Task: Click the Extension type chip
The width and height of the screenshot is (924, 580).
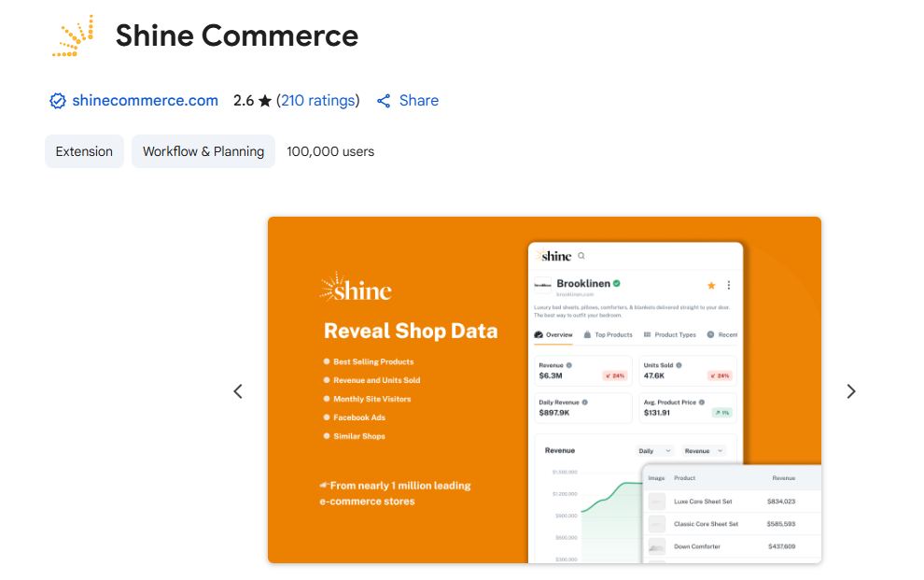Action: [x=84, y=151]
